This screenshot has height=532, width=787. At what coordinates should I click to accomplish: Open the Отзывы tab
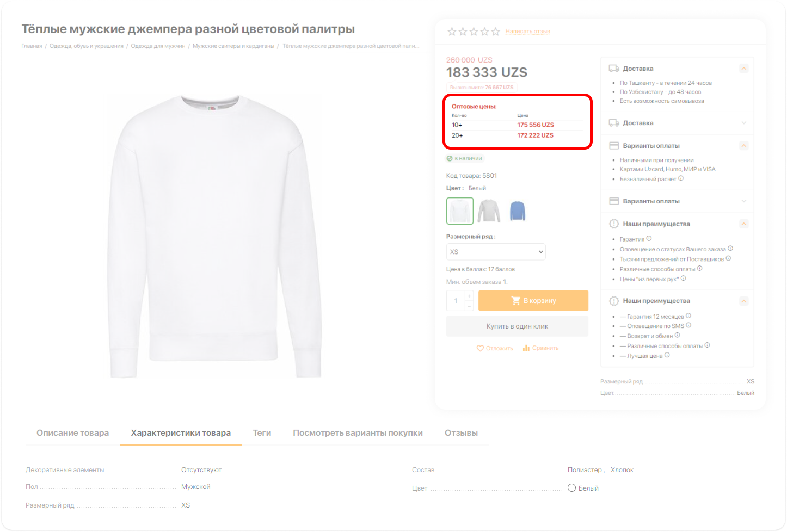coord(461,433)
